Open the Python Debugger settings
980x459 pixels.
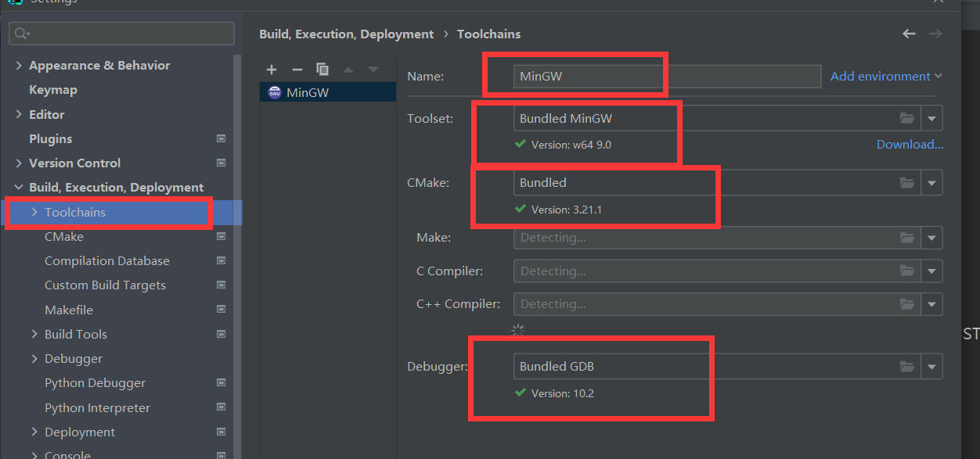coord(95,383)
